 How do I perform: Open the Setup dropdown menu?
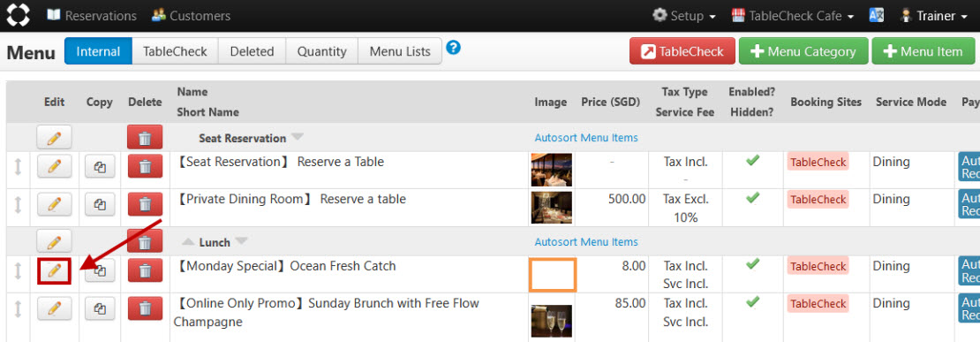(x=683, y=16)
